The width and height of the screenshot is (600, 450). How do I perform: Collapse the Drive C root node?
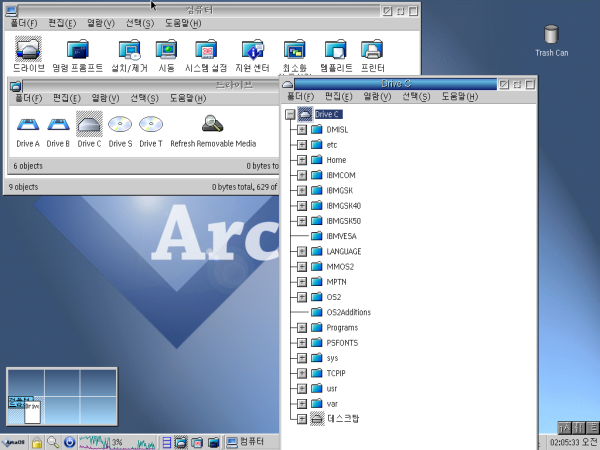pos(290,115)
